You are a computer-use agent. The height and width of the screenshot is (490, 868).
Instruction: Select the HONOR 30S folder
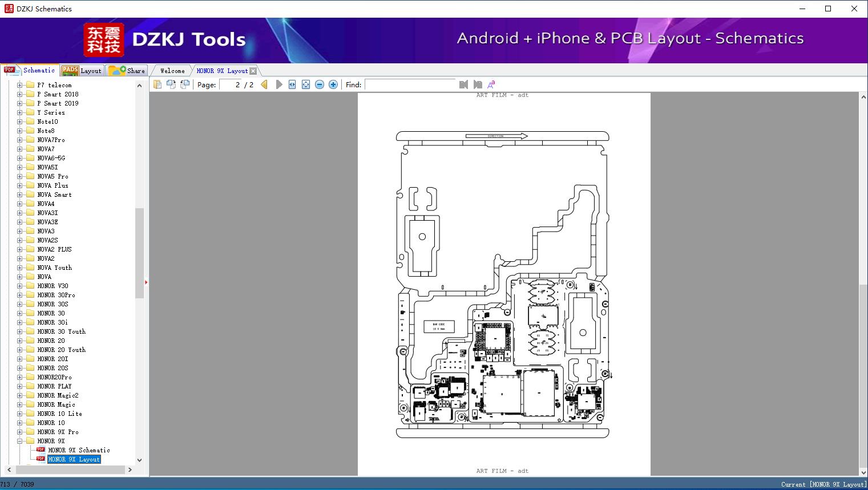pos(53,304)
